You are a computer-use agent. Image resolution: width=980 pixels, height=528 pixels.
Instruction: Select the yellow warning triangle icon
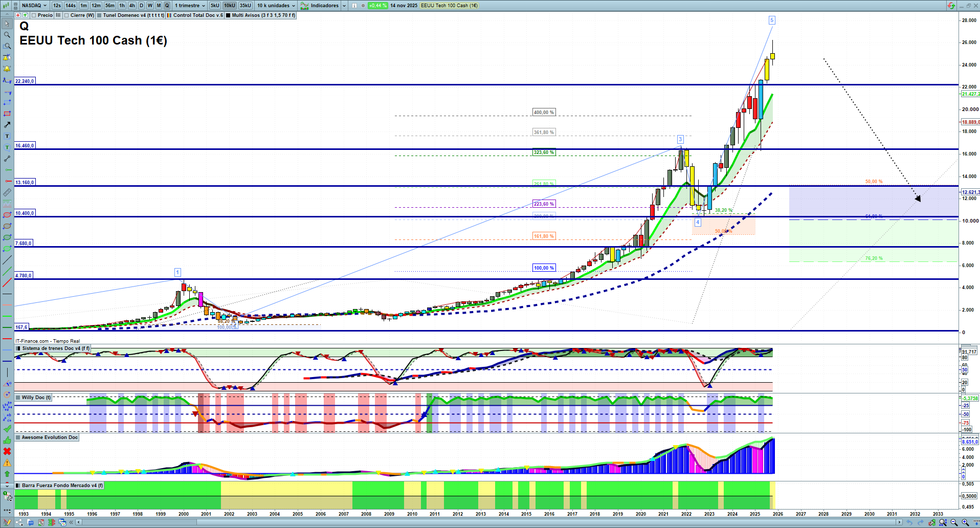[7, 463]
